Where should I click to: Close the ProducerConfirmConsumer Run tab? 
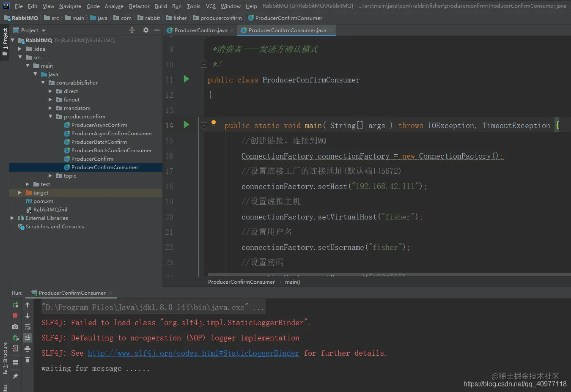(110, 293)
